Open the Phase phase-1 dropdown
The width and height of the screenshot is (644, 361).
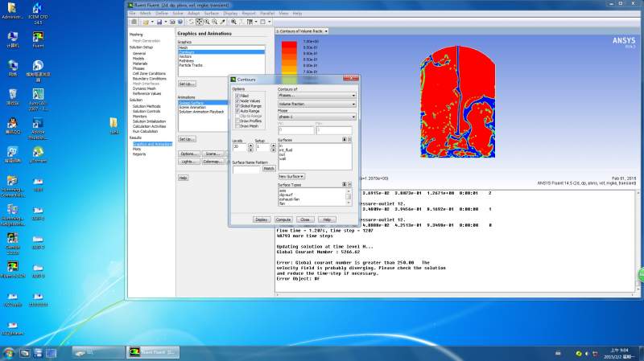(316, 117)
